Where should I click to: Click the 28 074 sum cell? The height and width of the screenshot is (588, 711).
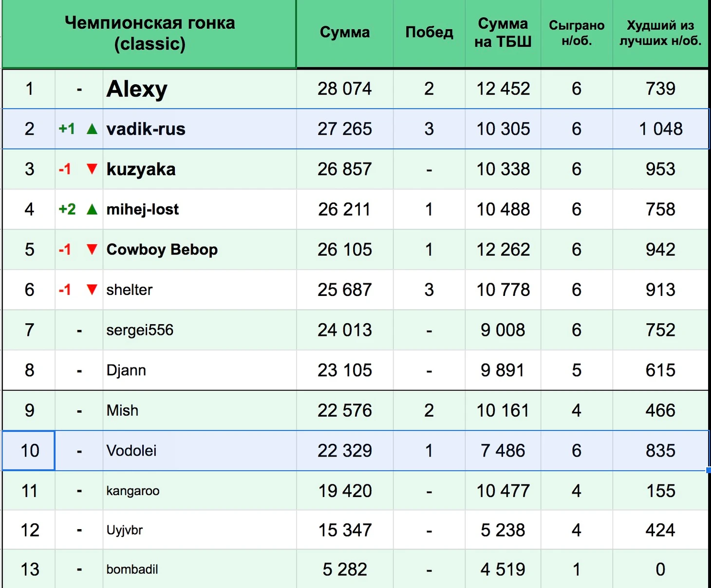[344, 89]
